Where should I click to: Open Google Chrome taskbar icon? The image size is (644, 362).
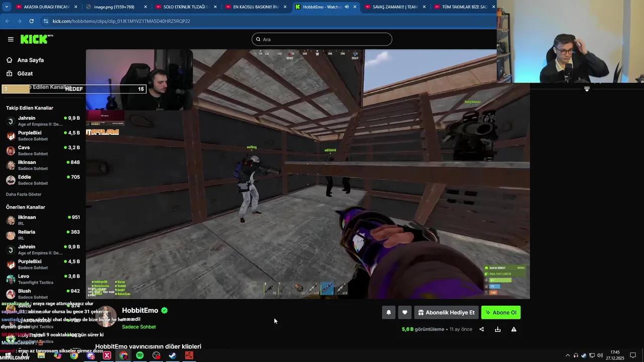[x=74, y=355]
